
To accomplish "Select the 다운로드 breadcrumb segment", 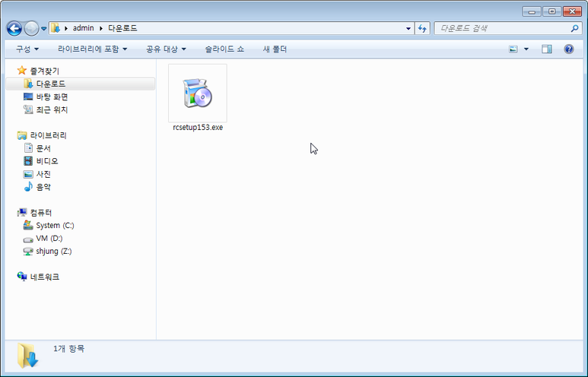I will pyautogui.click(x=122, y=28).
